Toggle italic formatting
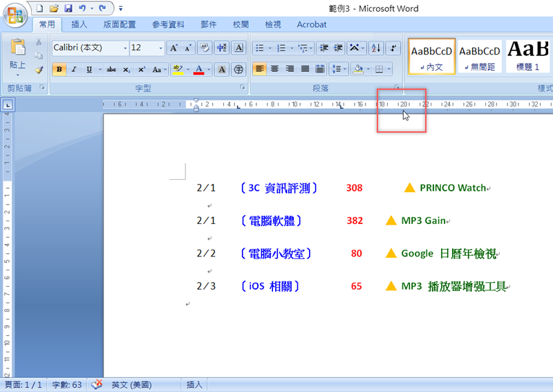 (x=74, y=70)
